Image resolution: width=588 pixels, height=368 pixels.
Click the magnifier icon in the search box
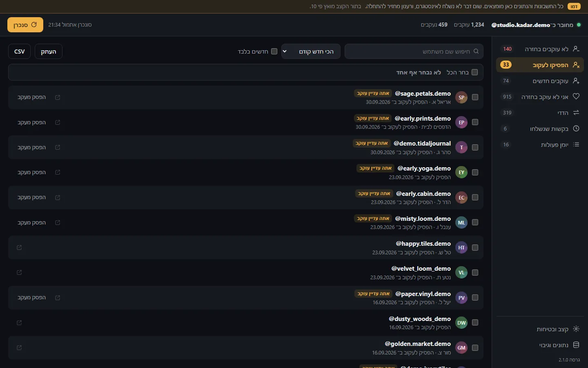(x=476, y=52)
